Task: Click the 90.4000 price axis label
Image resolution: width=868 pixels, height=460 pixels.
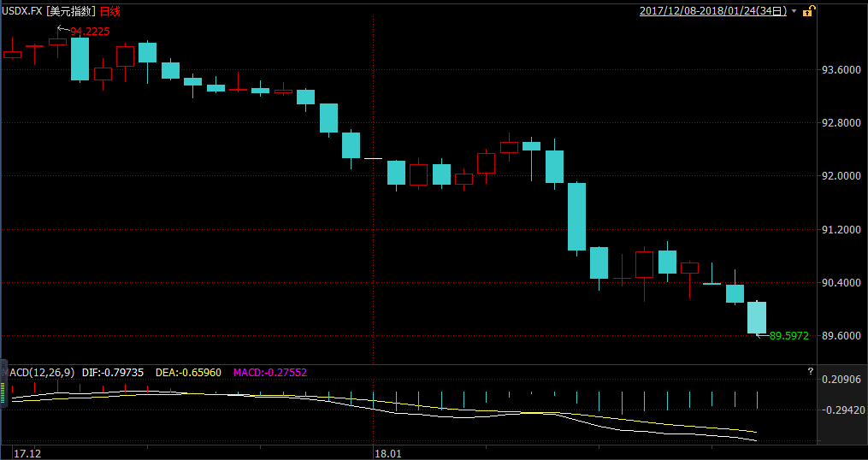Action: (841, 283)
